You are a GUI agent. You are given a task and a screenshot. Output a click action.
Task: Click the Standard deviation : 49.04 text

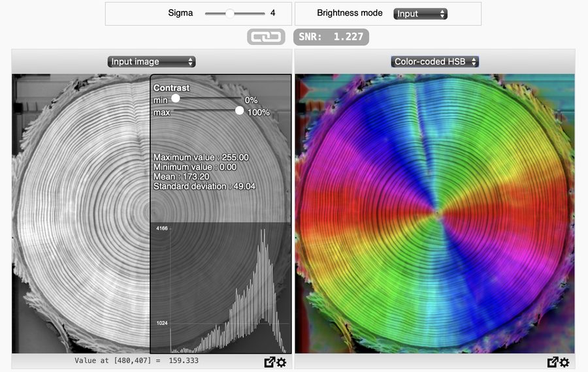pos(204,186)
